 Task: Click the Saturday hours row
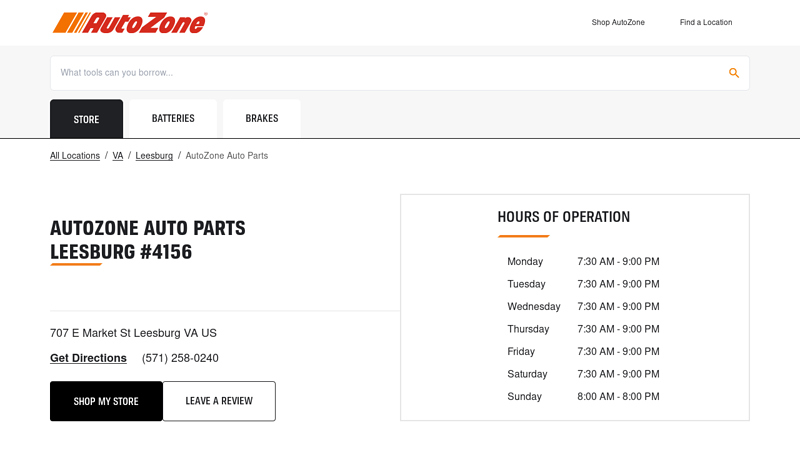pos(583,374)
